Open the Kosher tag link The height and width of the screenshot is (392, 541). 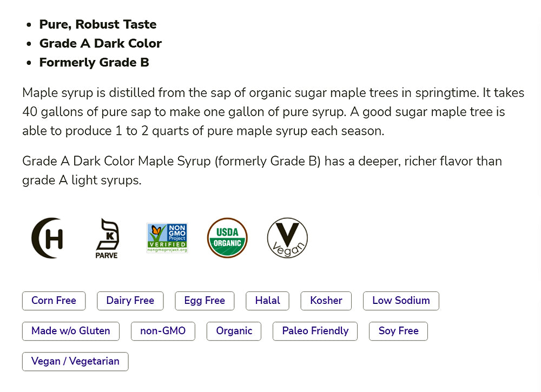326,301
